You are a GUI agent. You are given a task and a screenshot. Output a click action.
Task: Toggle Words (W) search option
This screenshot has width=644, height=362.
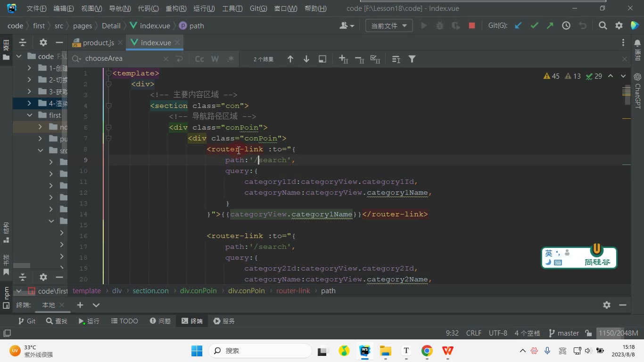[x=215, y=59]
